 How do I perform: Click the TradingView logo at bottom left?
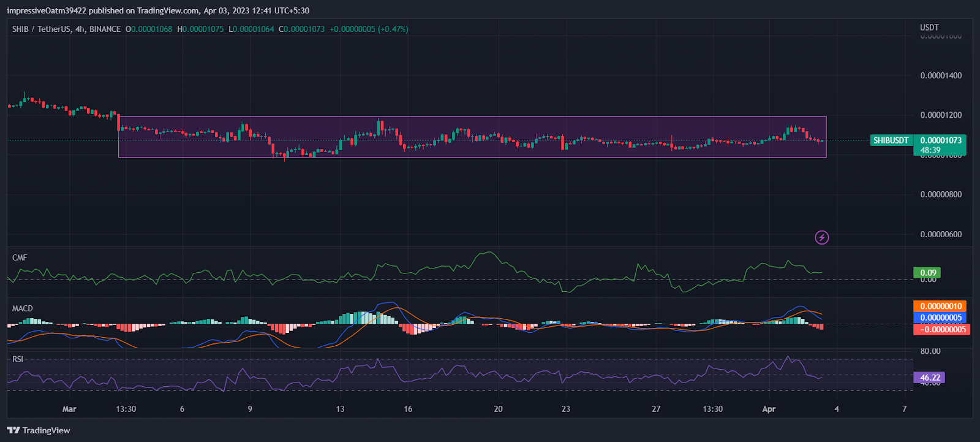point(39,430)
